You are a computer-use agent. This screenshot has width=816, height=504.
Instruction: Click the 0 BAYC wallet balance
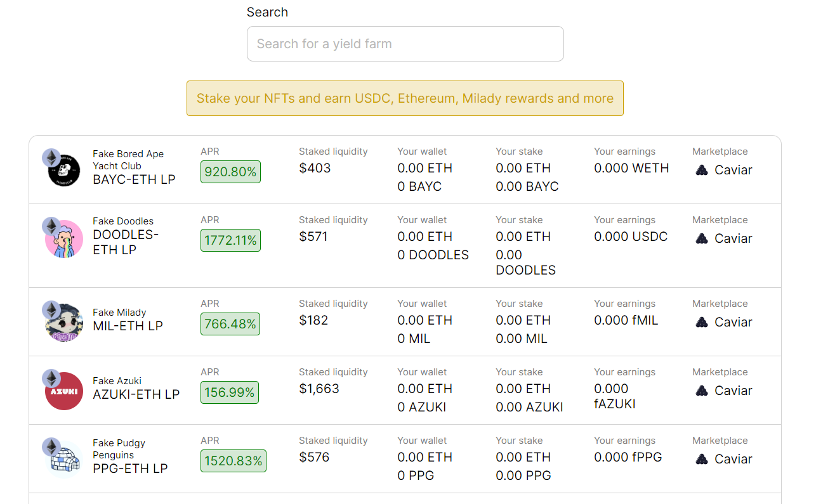tap(419, 186)
